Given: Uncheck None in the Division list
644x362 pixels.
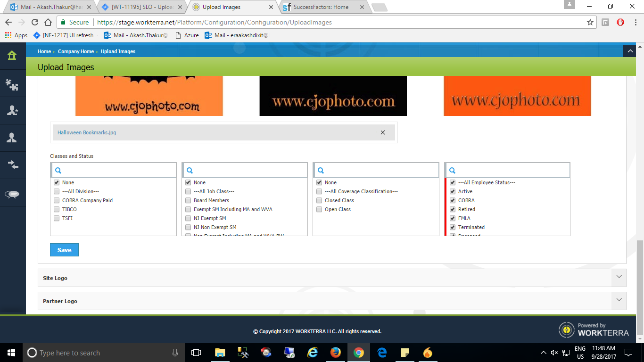Looking at the screenshot, I should coord(57,182).
